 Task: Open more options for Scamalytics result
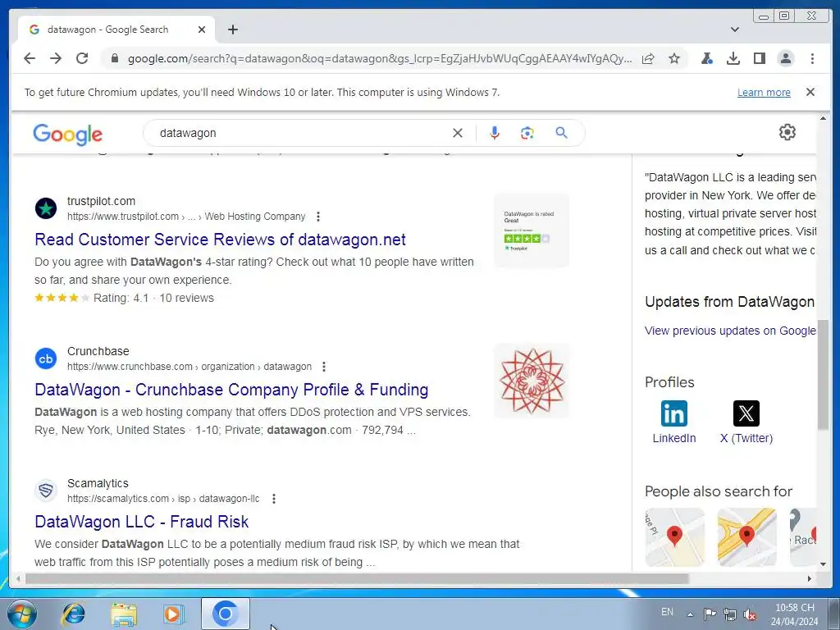coord(274,499)
